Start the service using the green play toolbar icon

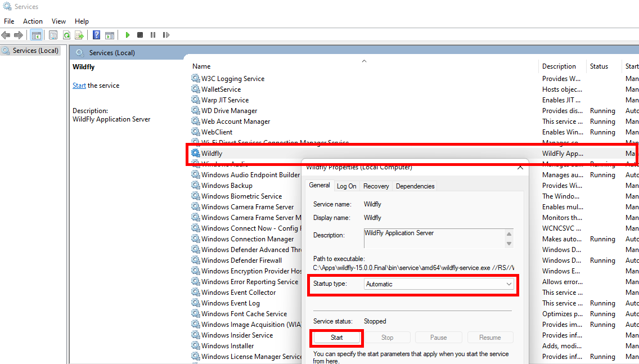[127, 34]
